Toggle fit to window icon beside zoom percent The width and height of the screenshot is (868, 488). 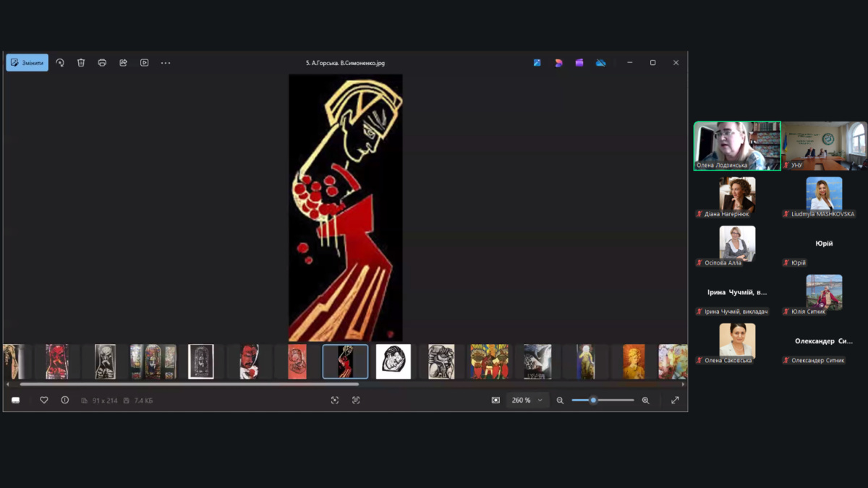coord(495,401)
